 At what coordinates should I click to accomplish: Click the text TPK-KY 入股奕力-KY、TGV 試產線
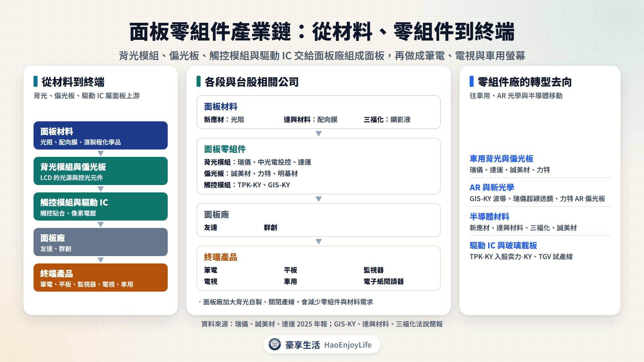[x=521, y=257]
